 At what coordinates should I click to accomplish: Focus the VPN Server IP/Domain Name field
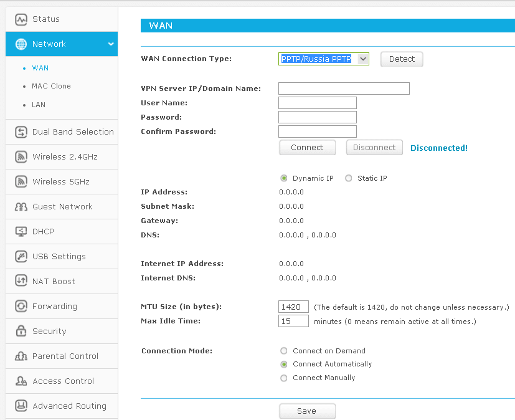[x=344, y=88]
